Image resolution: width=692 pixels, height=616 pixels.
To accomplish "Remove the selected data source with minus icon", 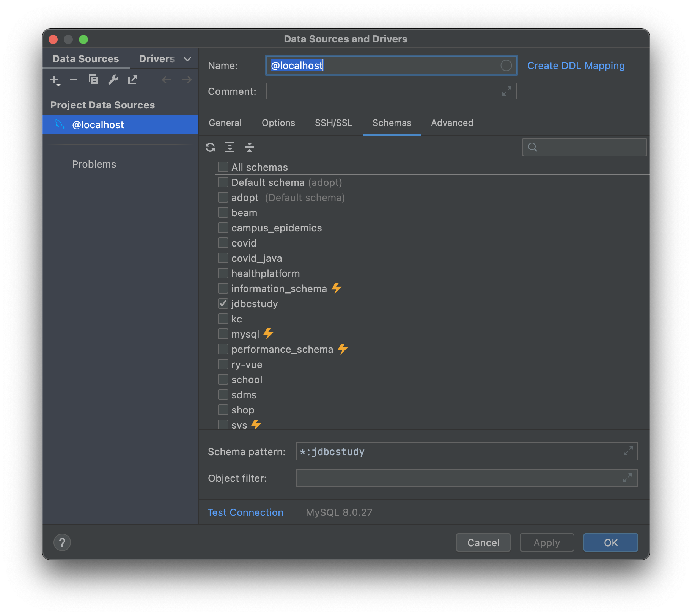I will pos(74,80).
